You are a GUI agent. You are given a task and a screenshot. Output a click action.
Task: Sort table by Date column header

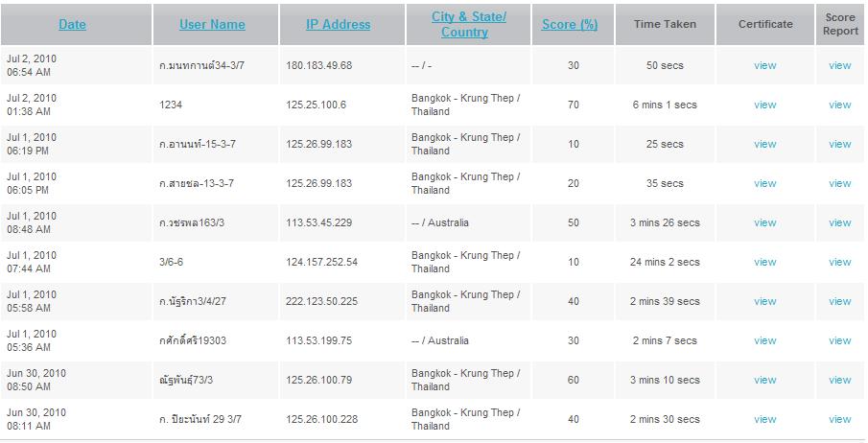point(72,24)
